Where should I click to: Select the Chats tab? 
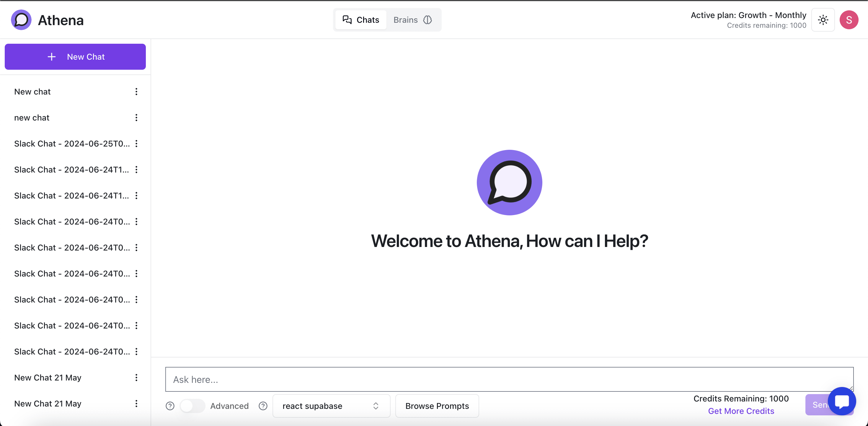(x=361, y=20)
